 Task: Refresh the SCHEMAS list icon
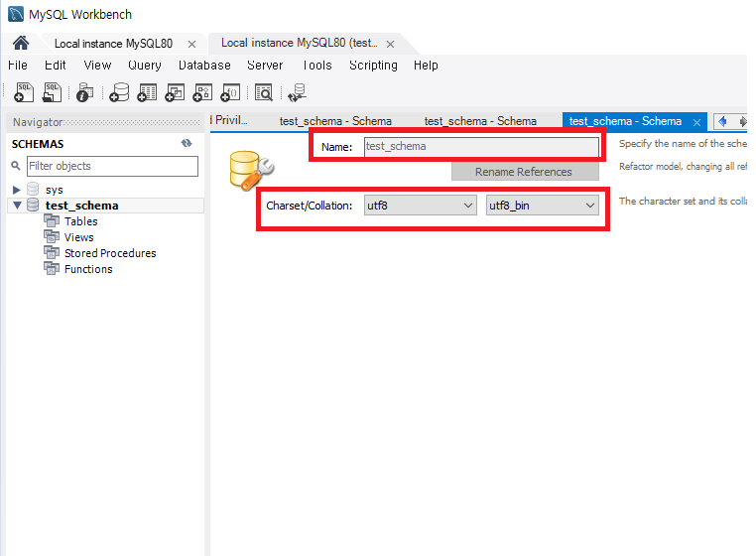(x=187, y=143)
